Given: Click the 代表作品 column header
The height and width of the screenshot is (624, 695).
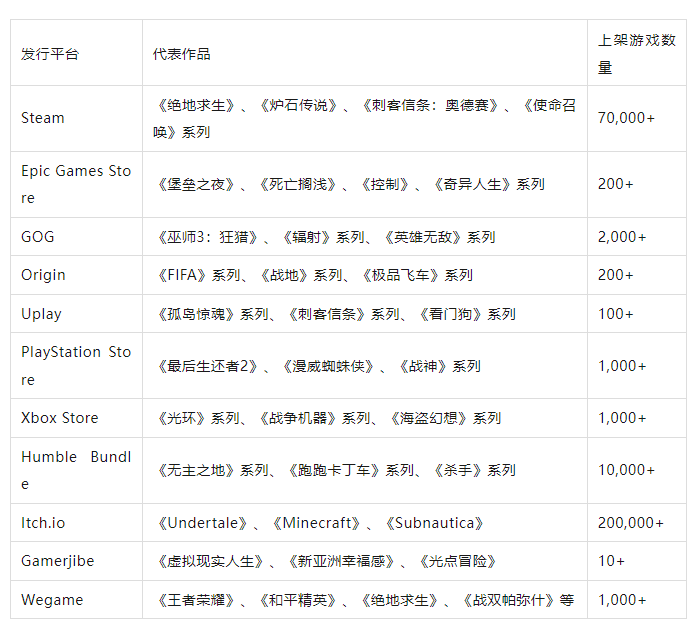Looking at the screenshot, I should (365, 53).
